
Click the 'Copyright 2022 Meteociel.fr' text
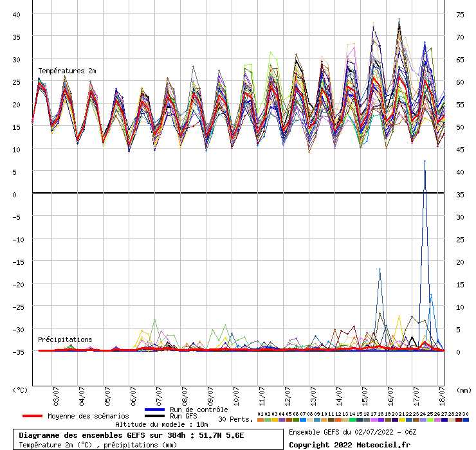(349, 445)
